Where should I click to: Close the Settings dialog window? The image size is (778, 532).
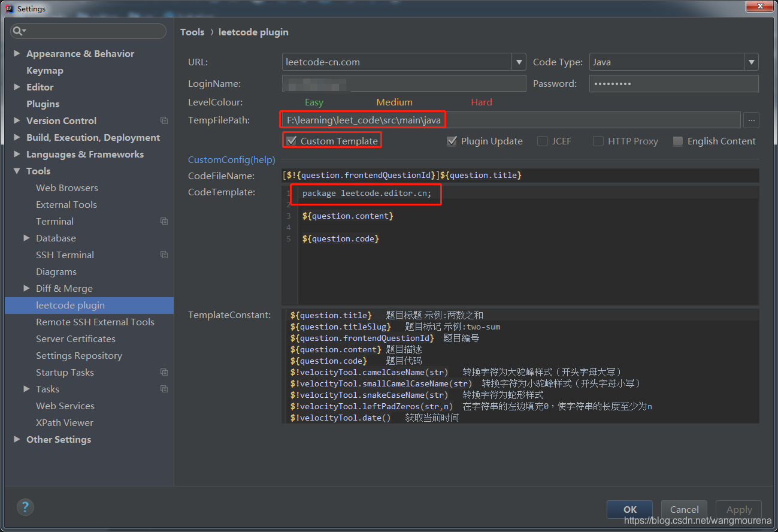tap(761, 7)
